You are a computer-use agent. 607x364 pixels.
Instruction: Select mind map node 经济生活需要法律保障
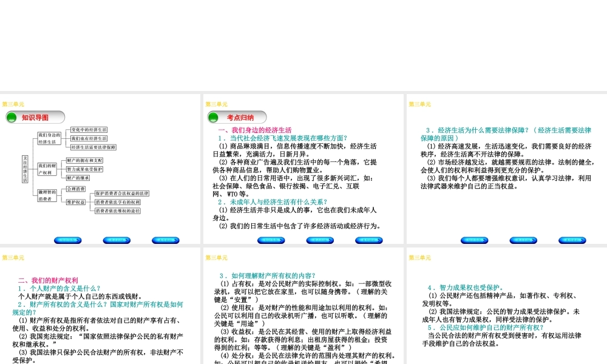(x=93, y=147)
